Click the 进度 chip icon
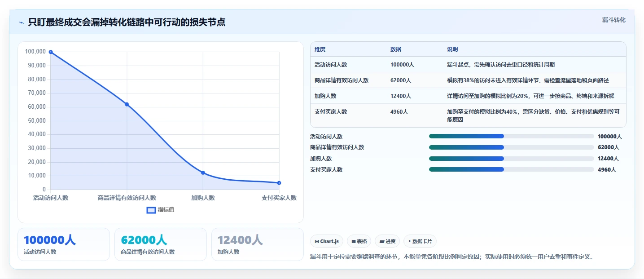Image resolution: width=644 pixels, height=279 pixels. pos(381,242)
